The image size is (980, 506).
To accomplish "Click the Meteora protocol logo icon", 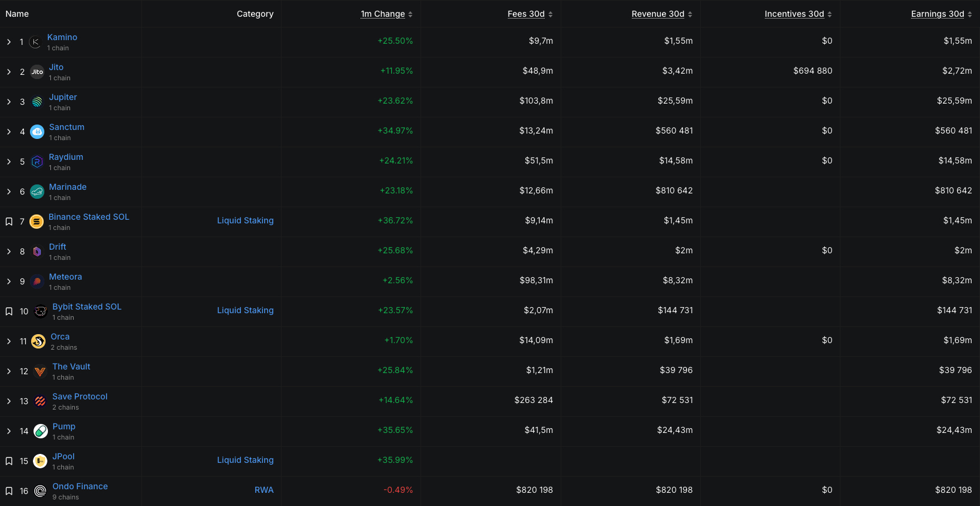I will [x=37, y=281].
